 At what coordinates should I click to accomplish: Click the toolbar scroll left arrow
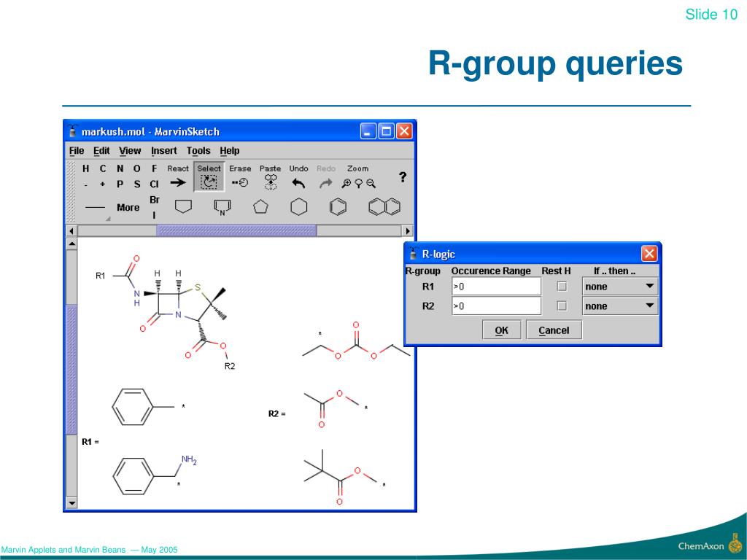[71, 231]
